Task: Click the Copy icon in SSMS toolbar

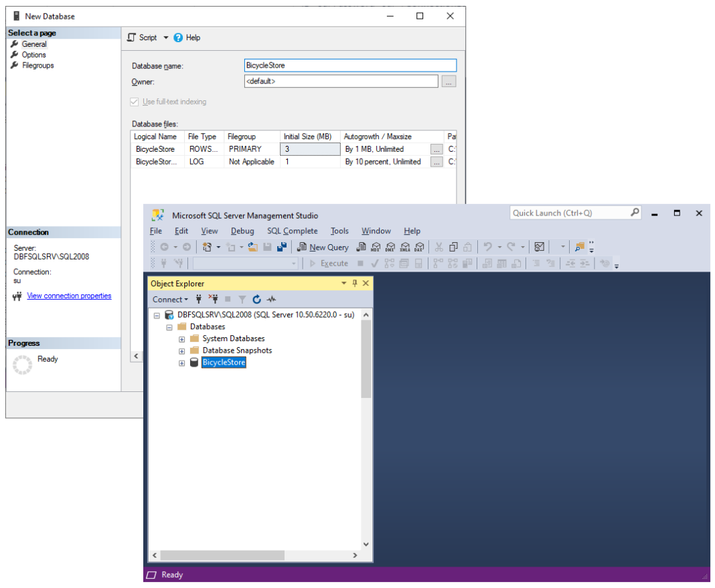Action: point(453,247)
